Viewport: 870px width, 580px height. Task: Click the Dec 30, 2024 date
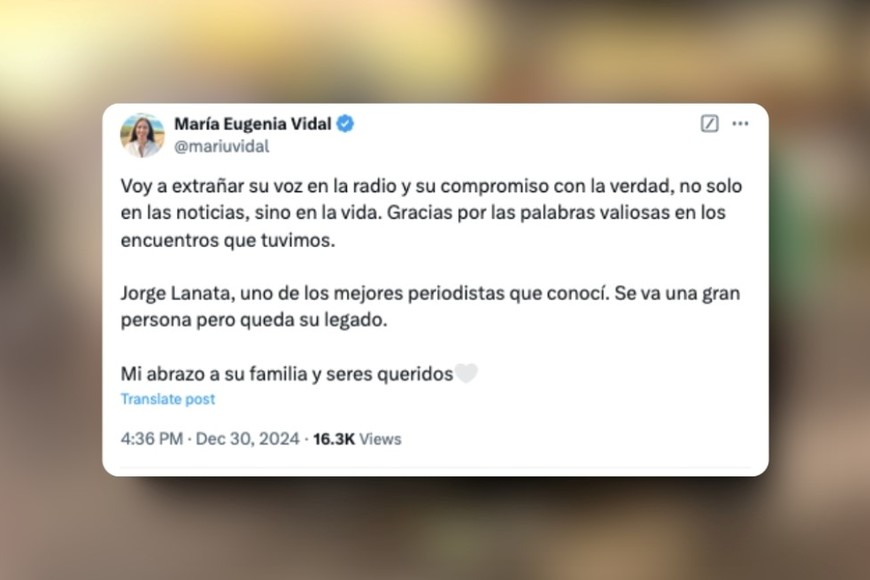pyautogui.click(x=247, y=439)
